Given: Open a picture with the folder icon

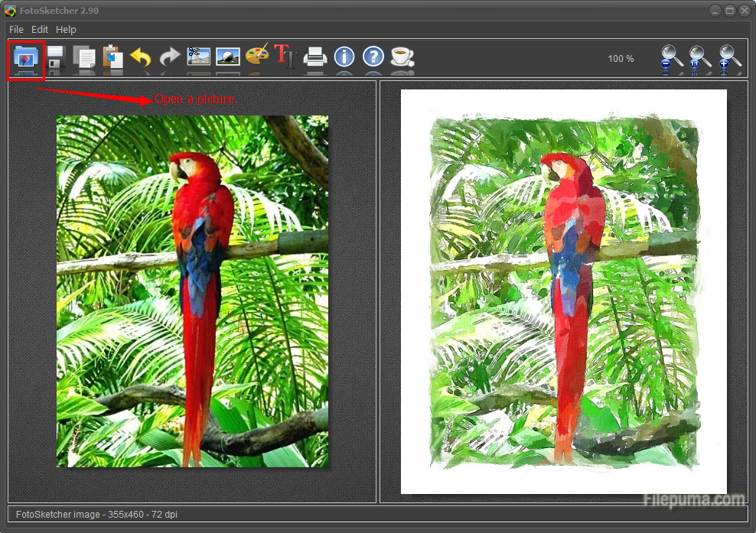Looking at the screenshot, I should 26,58.
